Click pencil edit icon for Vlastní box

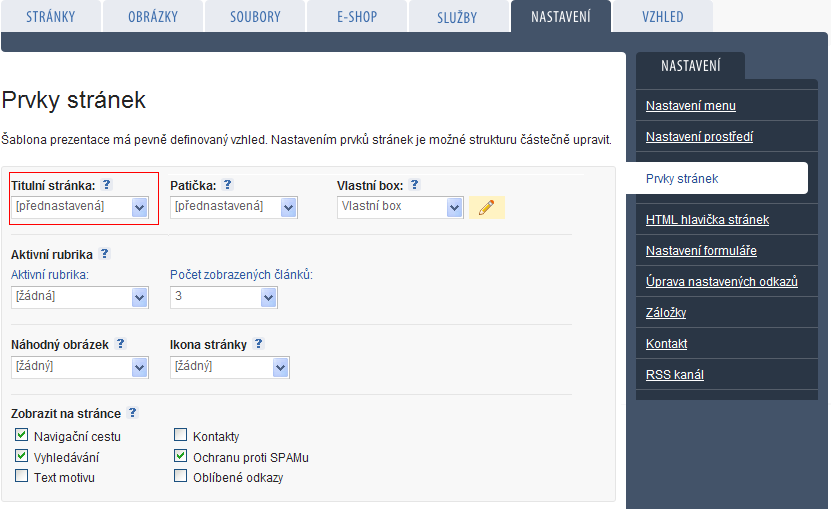tap(487, 207)
